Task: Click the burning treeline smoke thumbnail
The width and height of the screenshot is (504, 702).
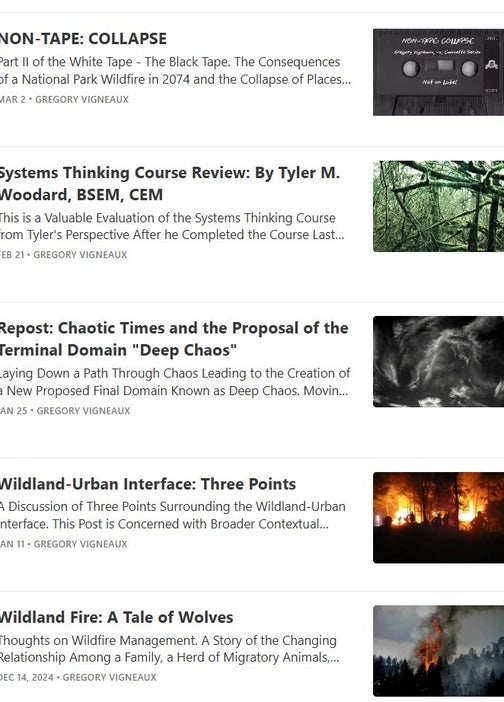Action: [438, 651]
